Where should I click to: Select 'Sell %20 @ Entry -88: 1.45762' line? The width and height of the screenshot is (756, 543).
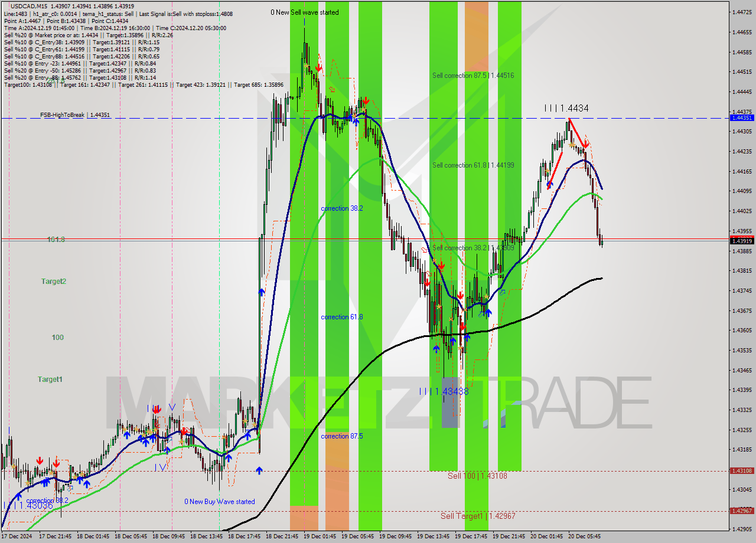click(80, 78)
